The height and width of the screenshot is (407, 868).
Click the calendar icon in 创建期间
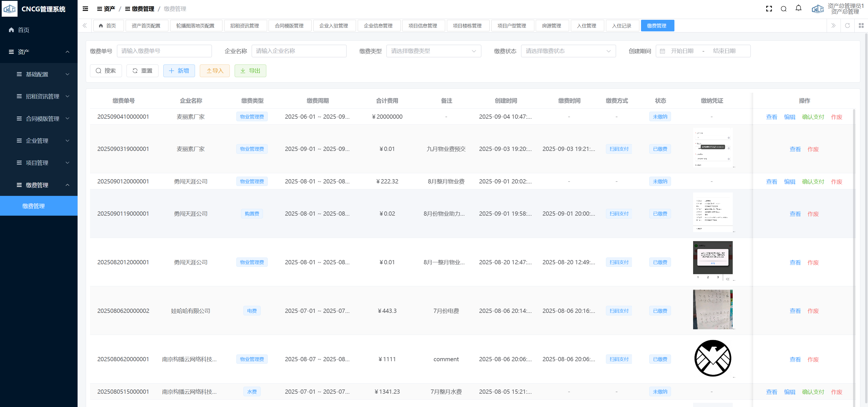(x=662, y=51)
